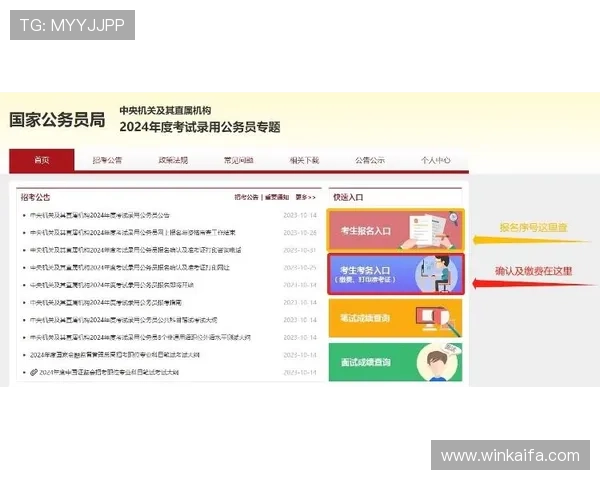Go to the 常见问题 tab
Image resolution: width=600 pixels, height=480 pixels.
click(x=238, y=160)
